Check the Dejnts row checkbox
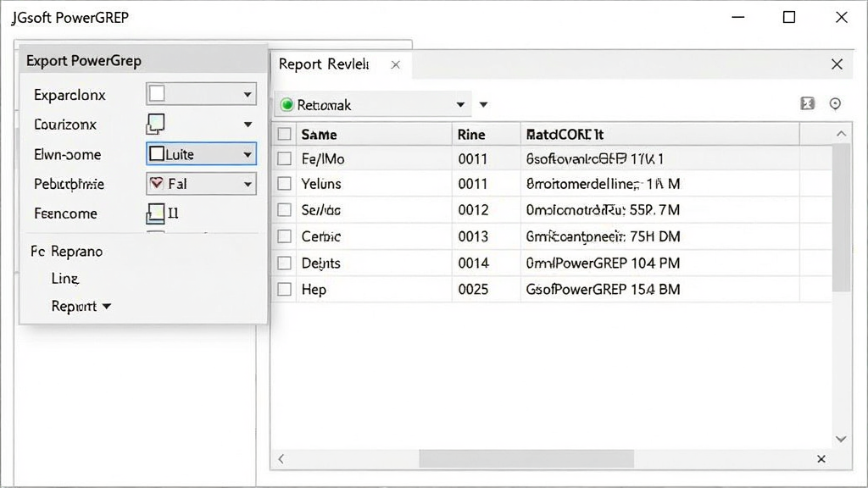 click(x=285, y=263)
